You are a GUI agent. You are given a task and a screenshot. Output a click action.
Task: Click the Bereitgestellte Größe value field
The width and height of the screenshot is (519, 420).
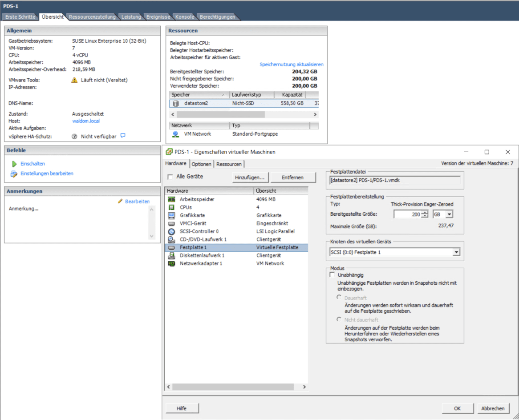coord(407,214)
